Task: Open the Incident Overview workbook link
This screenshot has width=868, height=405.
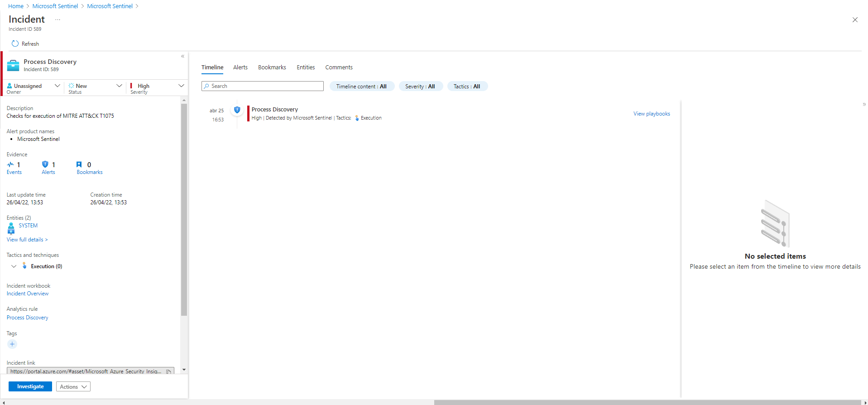Action: point(28,294)
